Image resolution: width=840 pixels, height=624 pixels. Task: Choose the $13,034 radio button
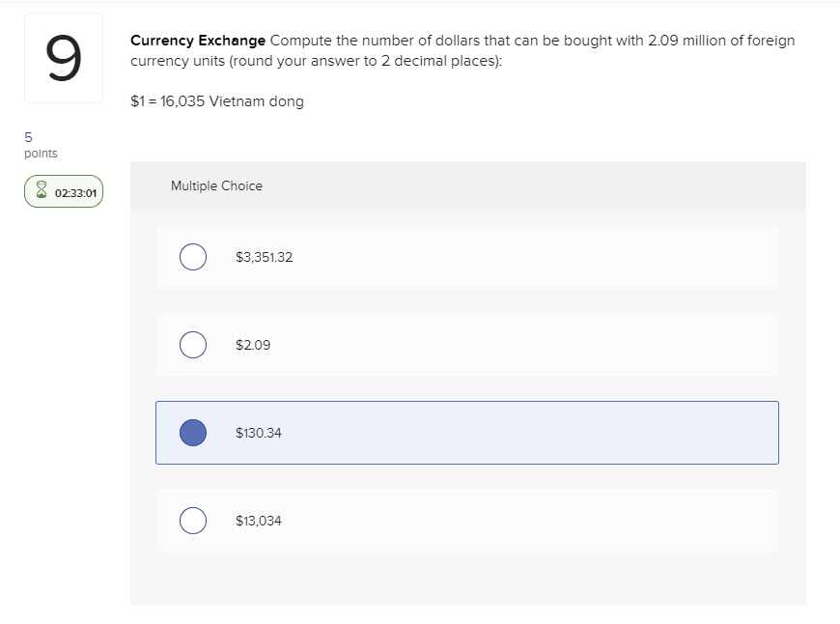pos(193,521)
